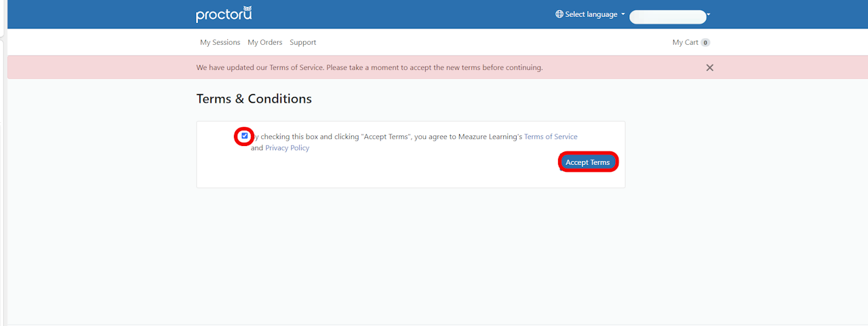868x326 pixels.
Task: Expand the user account menu caret
Action: tap(708, 14)
